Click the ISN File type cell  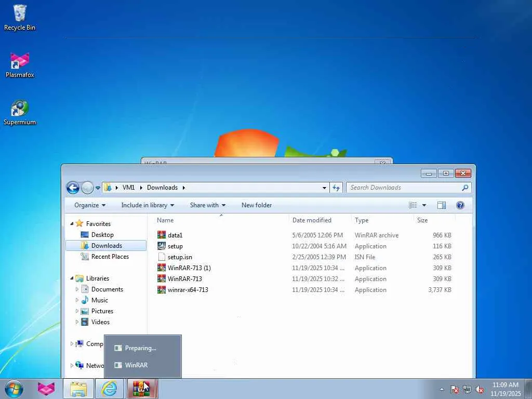click(x=365, y=257)
